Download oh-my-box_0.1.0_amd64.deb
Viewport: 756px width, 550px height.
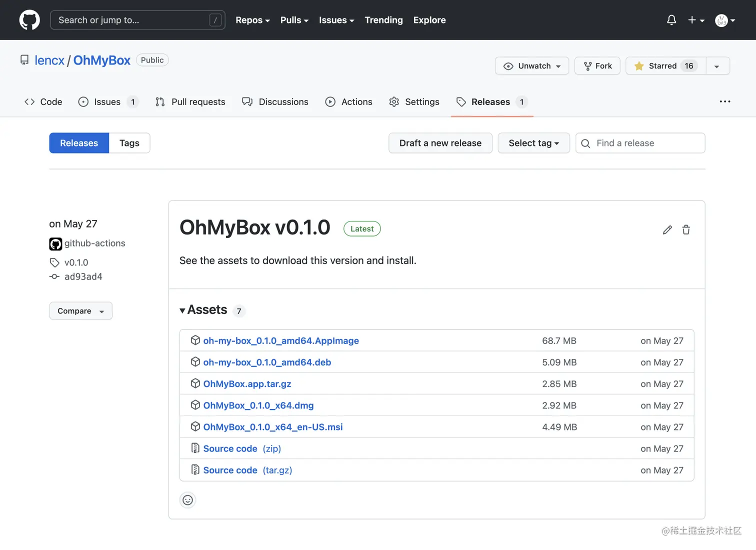tap(267, 362)
